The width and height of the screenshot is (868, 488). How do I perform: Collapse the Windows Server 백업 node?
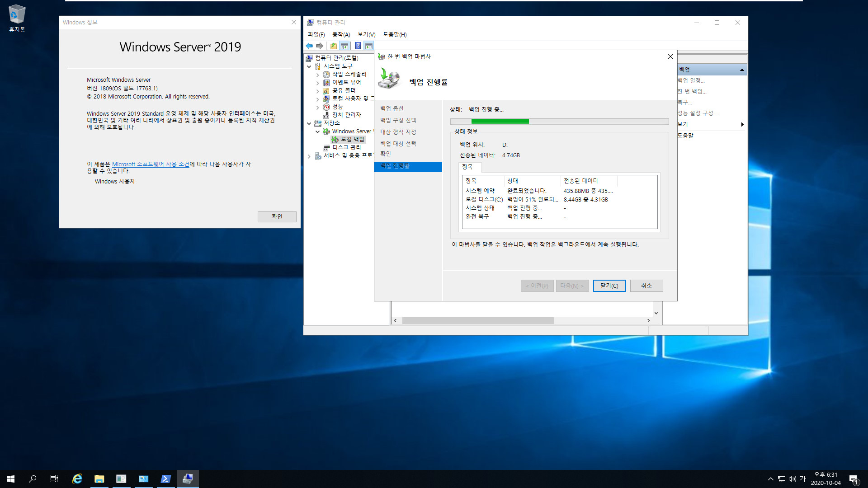pyautogui.click(x=317, y=131)
